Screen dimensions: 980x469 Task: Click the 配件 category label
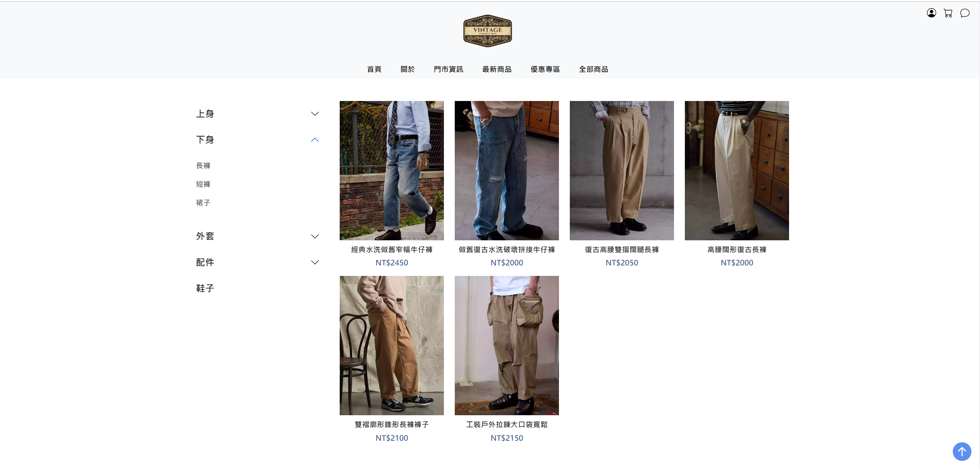pos(205,262)
